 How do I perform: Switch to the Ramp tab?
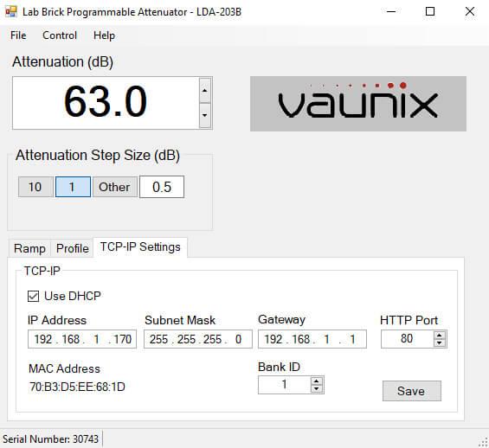29,248
